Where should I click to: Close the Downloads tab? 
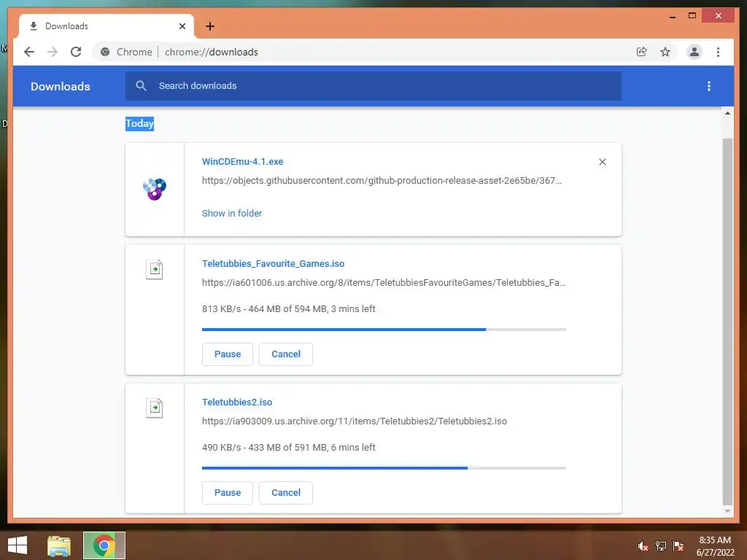182,26
